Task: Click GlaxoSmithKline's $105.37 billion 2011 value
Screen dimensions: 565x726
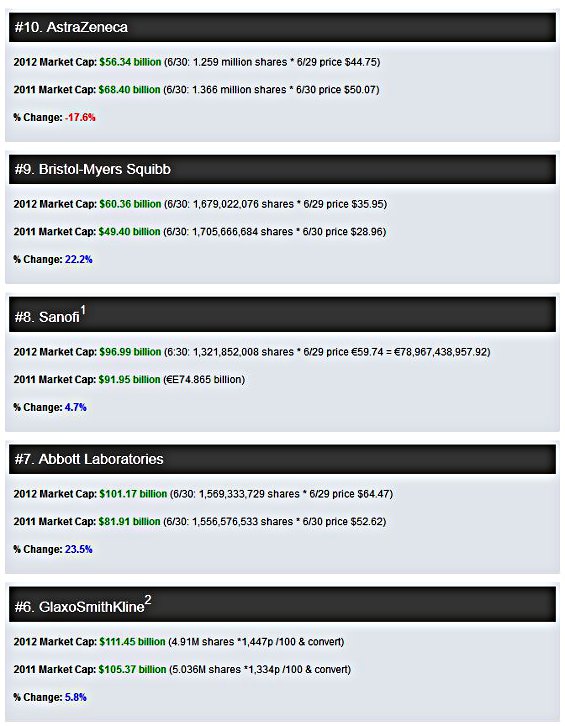Action: pos(132,670)
